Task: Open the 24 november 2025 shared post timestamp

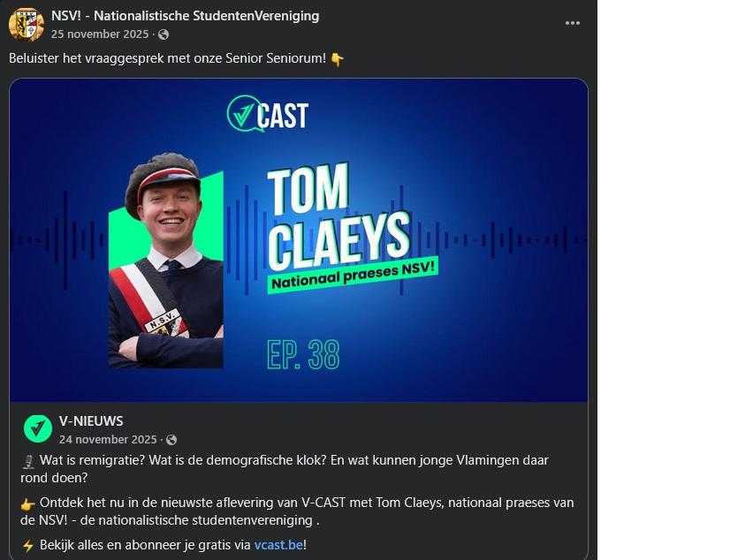Action: coord(108,440)
